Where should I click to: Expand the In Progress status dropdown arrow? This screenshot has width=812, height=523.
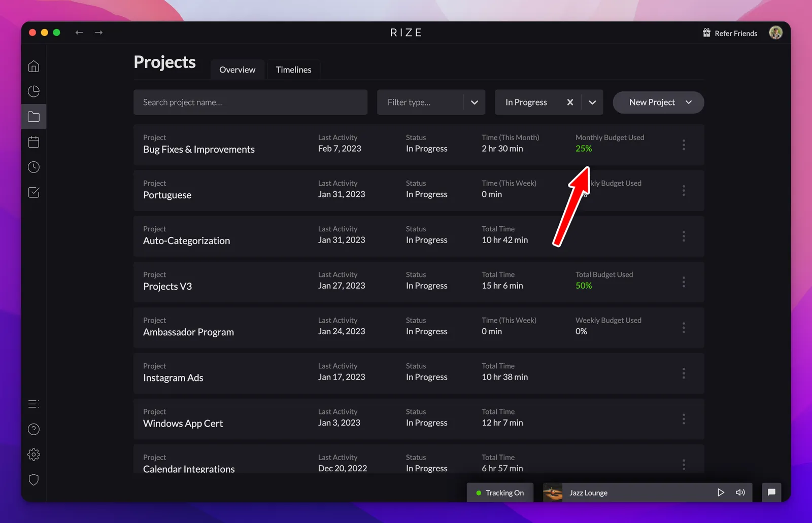pyautogui.click(x=592, y=102)
